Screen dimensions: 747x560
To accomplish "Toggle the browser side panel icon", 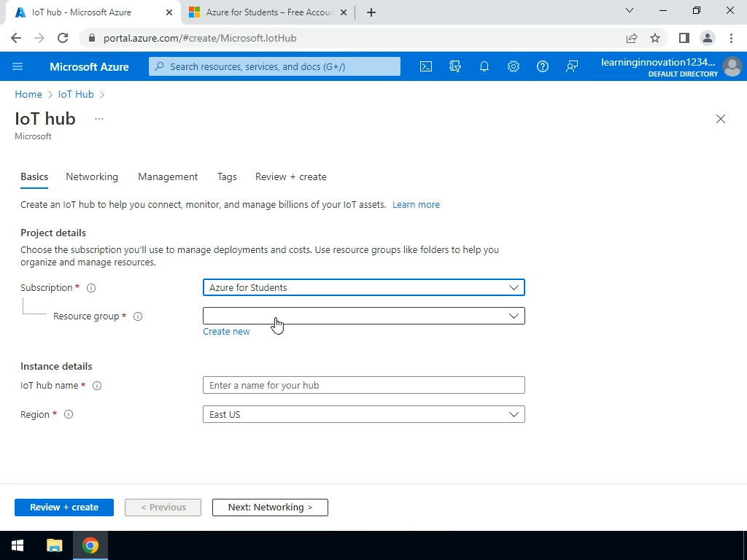I will point(684,38).
